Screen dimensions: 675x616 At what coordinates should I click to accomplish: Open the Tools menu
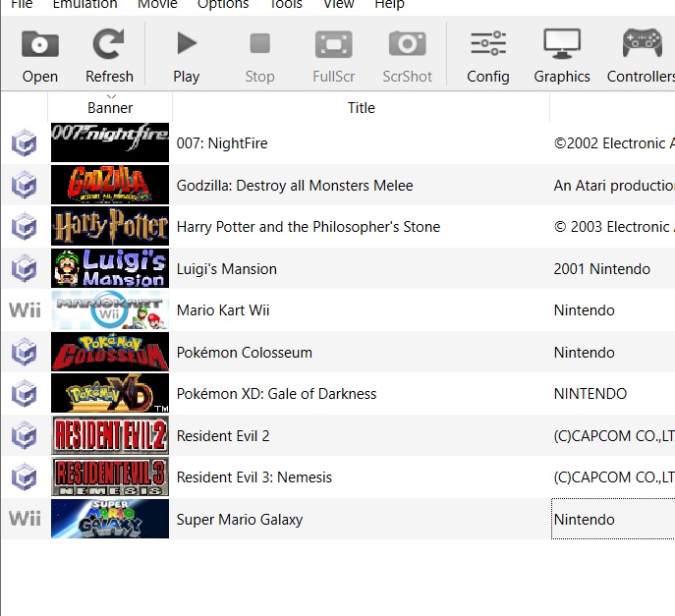(285, 4)
